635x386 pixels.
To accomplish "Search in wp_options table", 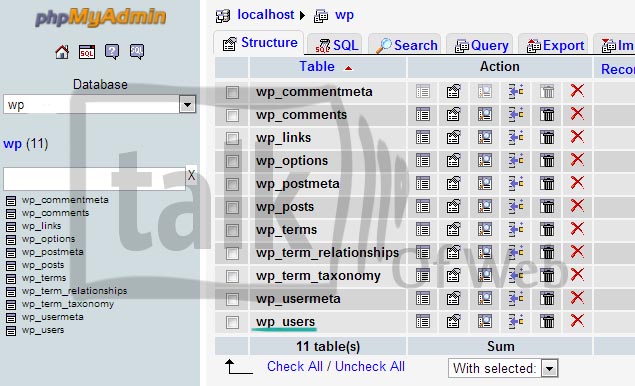I will pyautogui.click(x=485, y=161).
